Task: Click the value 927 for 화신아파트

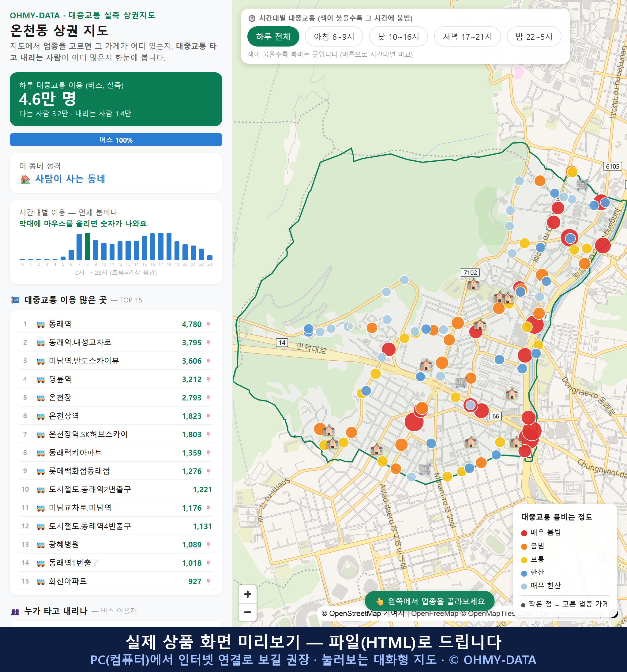Action: pos(195,581)
